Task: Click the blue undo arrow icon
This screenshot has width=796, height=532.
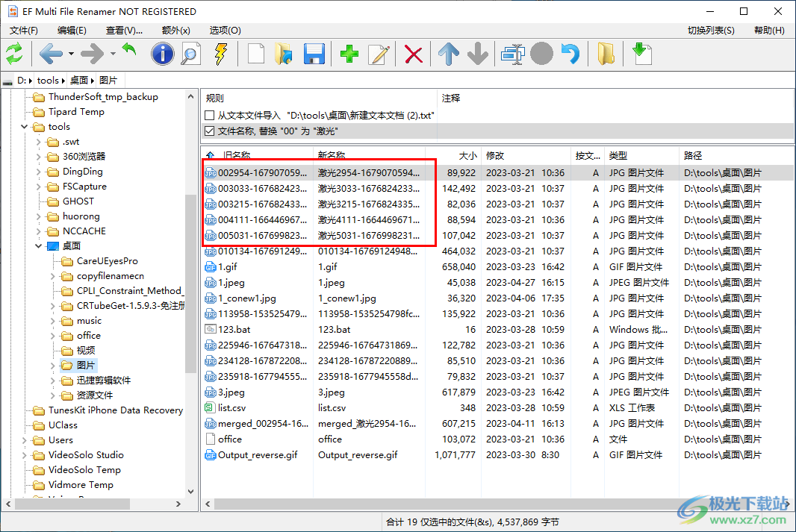Action: pos(571,54)
